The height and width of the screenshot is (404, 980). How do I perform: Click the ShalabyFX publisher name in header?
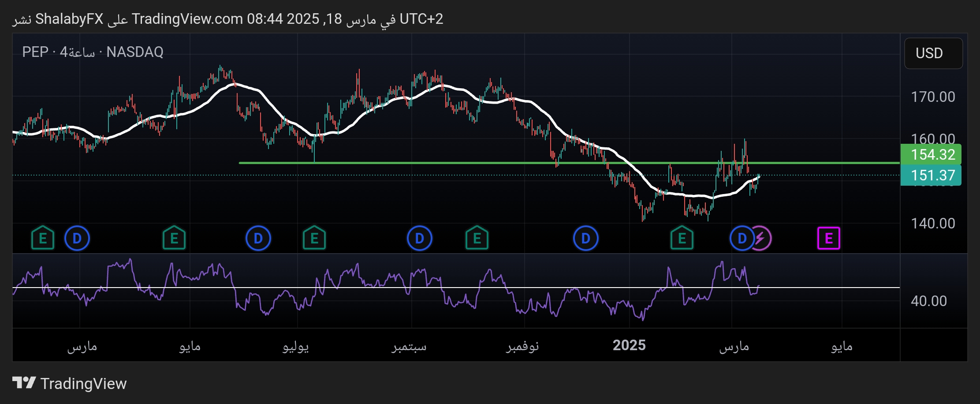pyautogui.click(x=69, y=19)
